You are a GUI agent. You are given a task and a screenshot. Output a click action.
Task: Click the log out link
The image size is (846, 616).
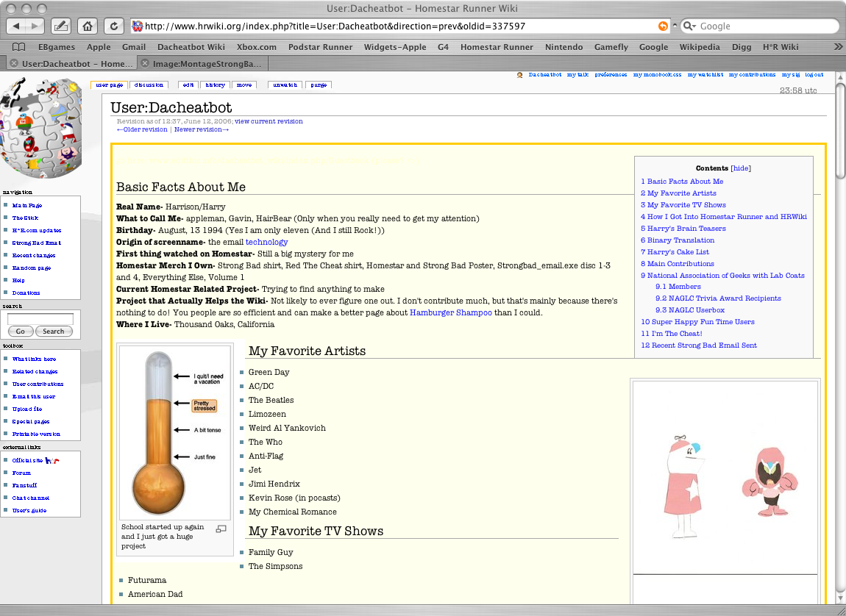[x=814, y=75]
